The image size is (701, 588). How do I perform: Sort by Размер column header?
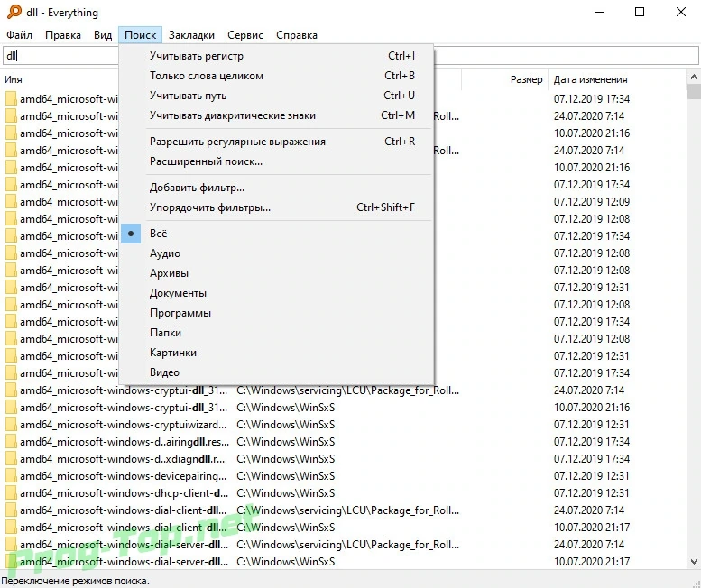pyautogui.click(x=526, y=79)
